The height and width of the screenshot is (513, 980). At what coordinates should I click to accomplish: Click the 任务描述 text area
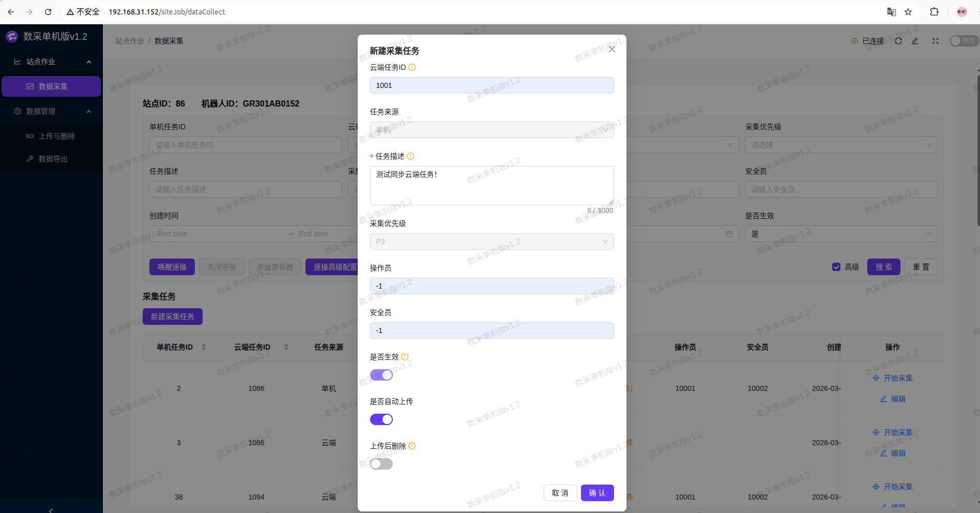pyautogui.click(x=492, y=186)
